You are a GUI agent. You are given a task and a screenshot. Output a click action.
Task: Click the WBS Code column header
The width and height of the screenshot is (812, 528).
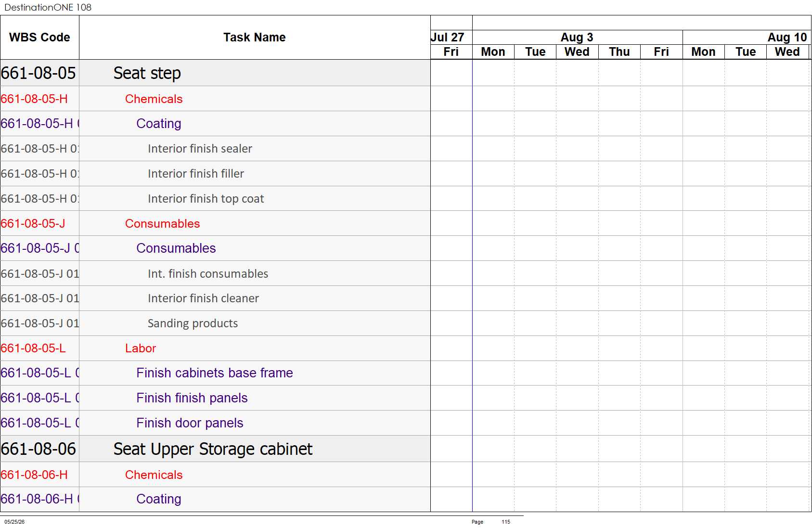click(39, 38)
